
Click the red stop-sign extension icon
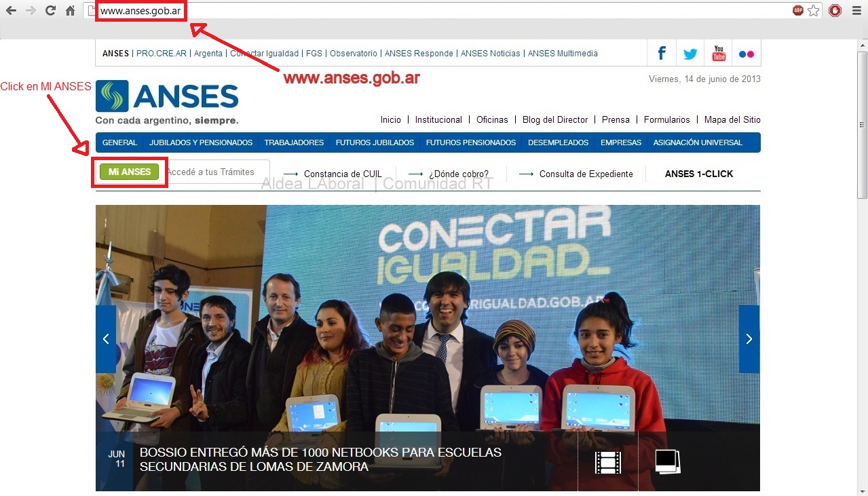click(x=835, y=11)
